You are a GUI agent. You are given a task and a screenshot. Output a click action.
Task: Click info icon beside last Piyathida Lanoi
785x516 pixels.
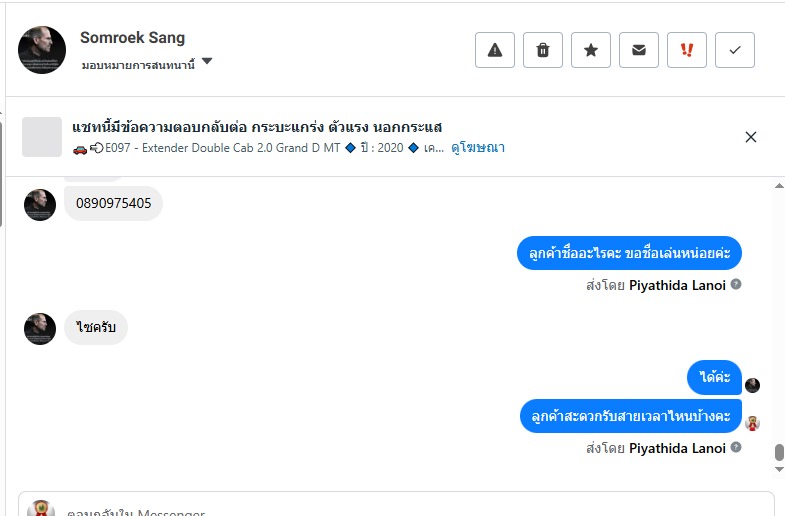click(736, 448)
